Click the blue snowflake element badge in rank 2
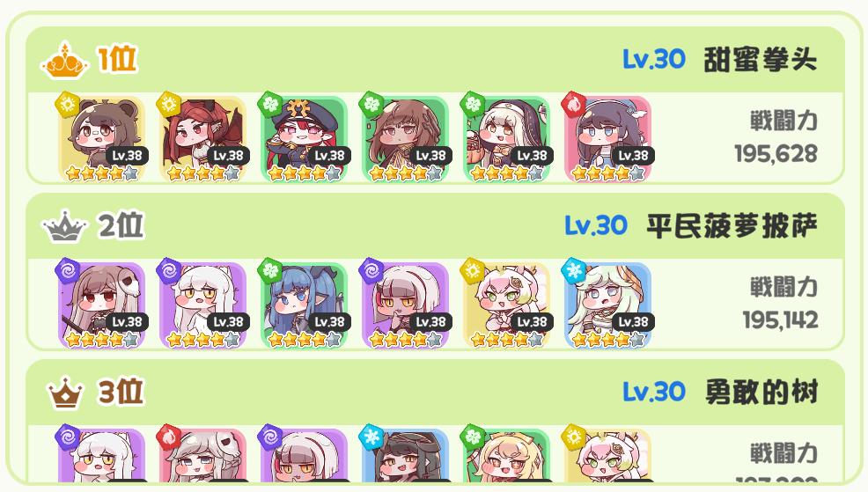868x492 pixels. [x=574, y=270]
